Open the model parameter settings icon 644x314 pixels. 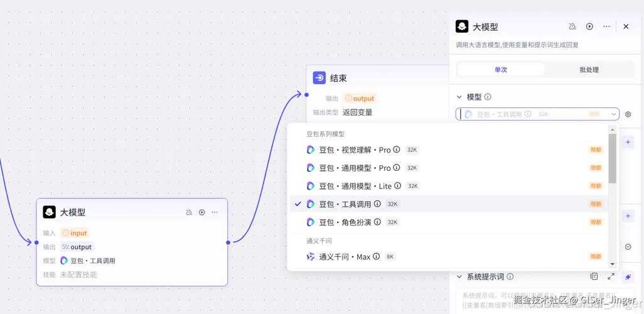pyautogui.click(x=628, y=114)
